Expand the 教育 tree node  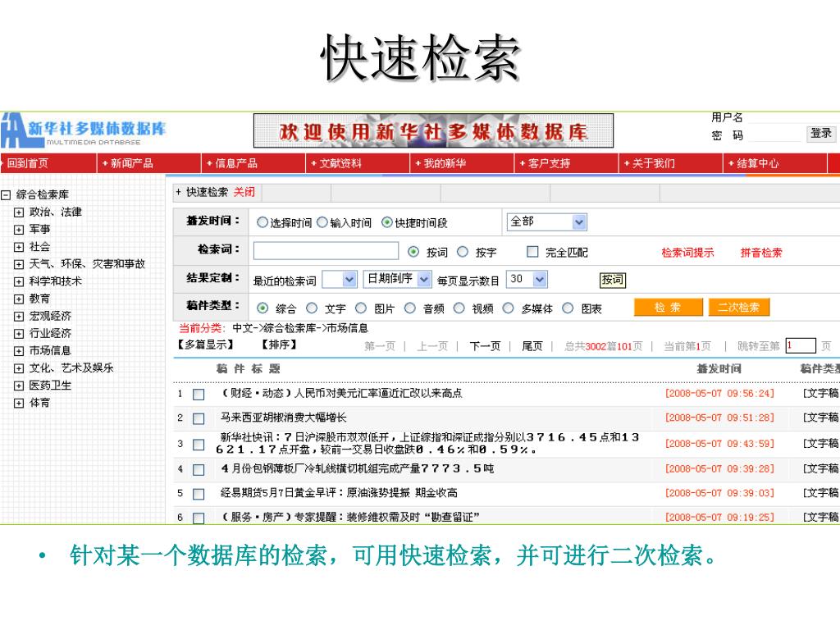click(19, 299)
